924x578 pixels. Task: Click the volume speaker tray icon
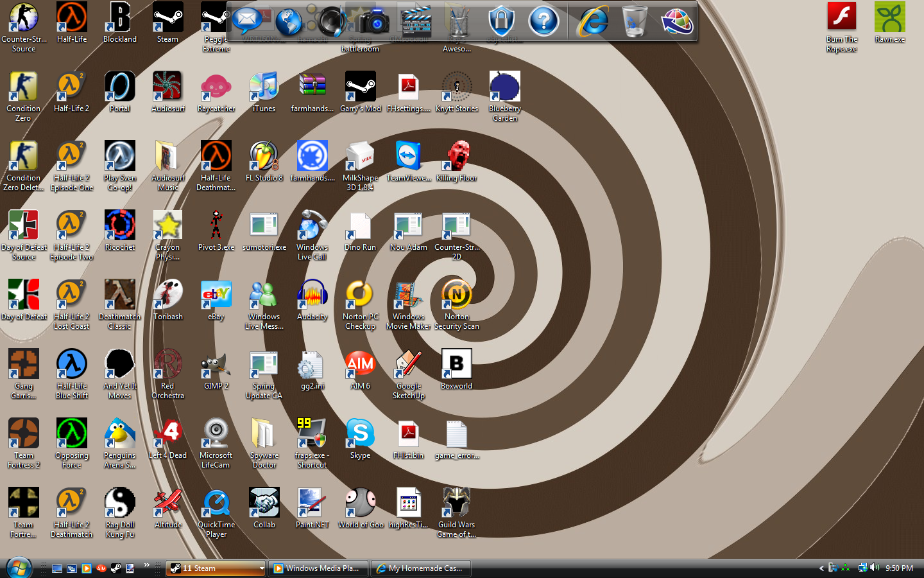(875, 568)
